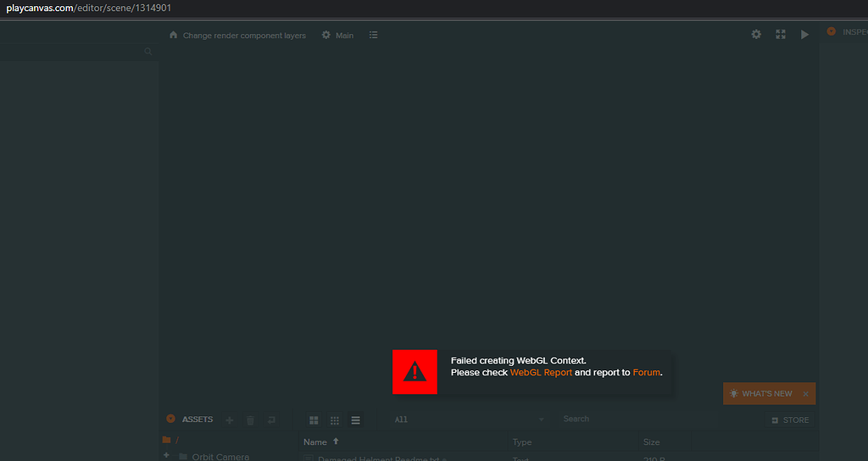Open the Forum link in error
Image resolution: width=868 pixels, height=461 pixels.
646,373
